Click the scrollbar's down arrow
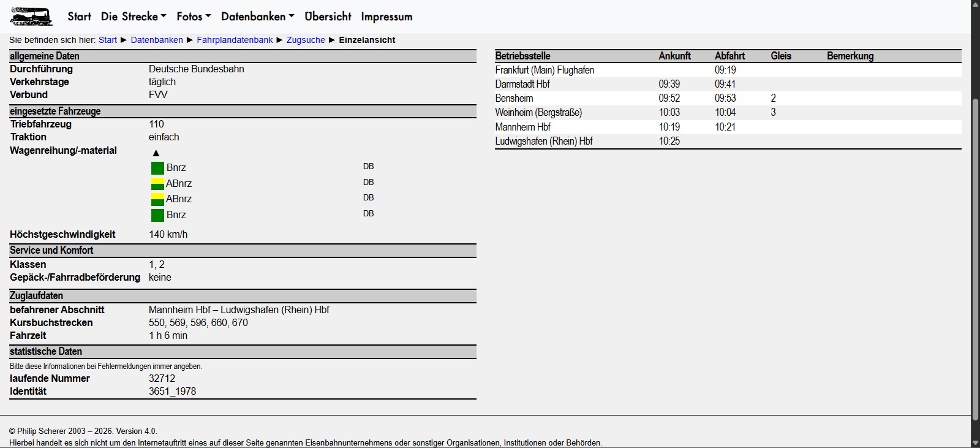The image size is (980, 448). (975, 442)
